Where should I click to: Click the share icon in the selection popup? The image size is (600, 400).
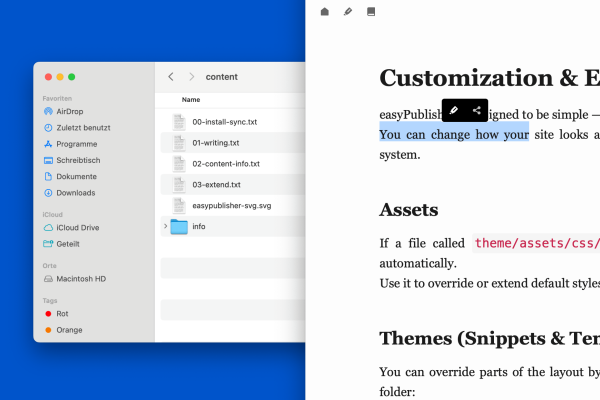click(477, 111)
